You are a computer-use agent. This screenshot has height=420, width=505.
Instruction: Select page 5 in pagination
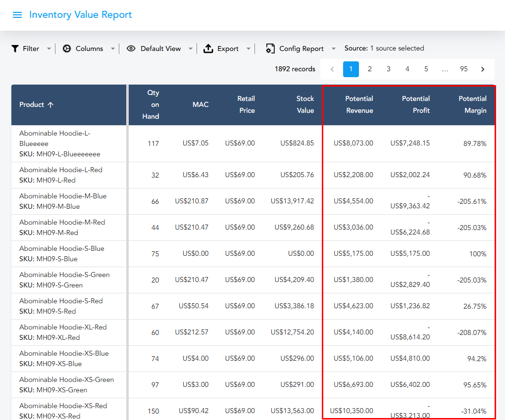point(426,69)
